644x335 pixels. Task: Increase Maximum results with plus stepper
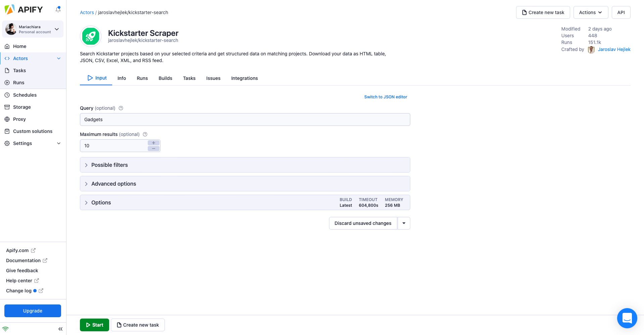(153, 143)
